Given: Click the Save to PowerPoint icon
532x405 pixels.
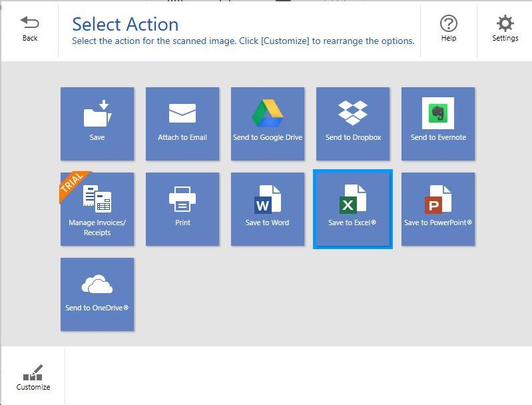Looking at the screenshot, I should tap(437, 199).
